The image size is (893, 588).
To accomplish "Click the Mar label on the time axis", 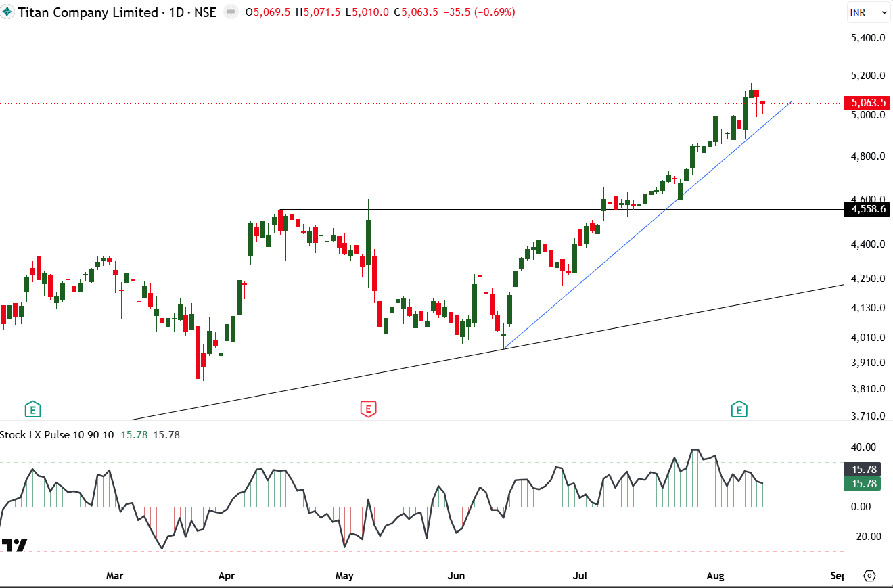I will (114, 576).
